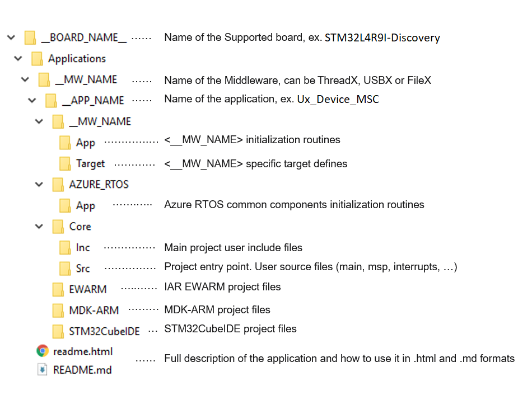Select the Target folder label
532x414 pixels.
pyautogui.click(x=90, y=164)
